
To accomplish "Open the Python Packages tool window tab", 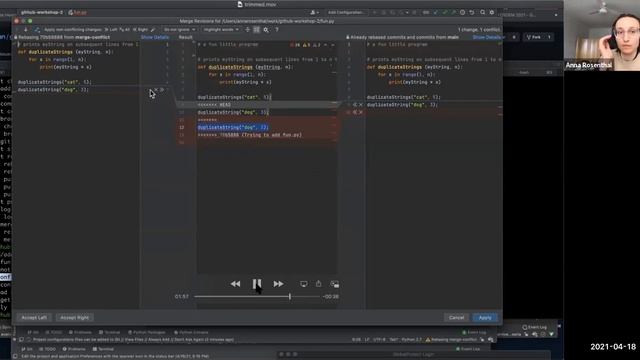I will coord(147,333).
